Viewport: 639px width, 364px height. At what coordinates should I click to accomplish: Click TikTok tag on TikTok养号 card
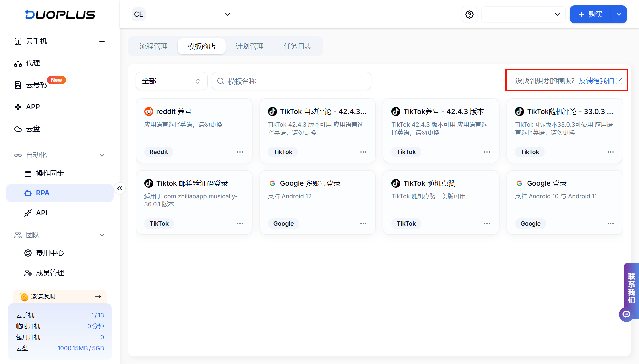tap(406, 152)
